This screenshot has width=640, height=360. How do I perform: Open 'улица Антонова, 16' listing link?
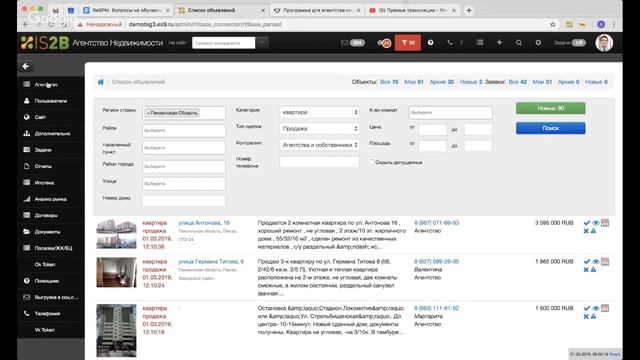[204, 223]
